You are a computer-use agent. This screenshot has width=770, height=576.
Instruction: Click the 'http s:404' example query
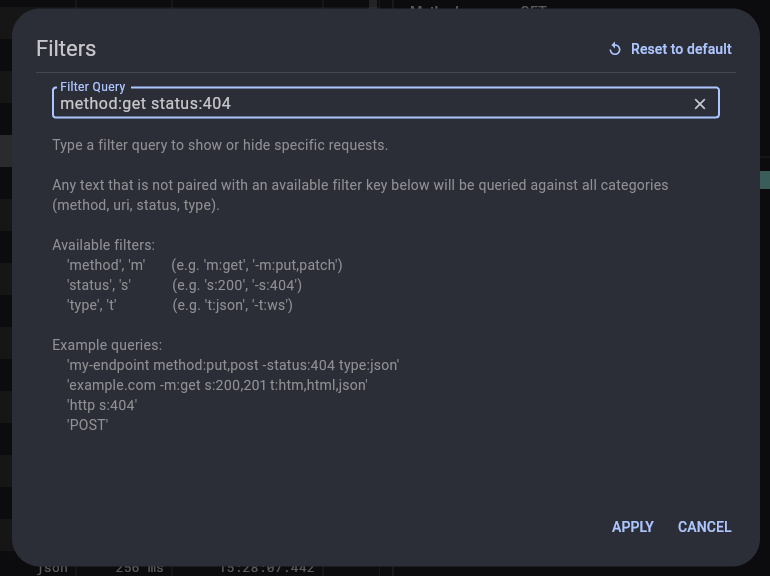tap(102, 405)
